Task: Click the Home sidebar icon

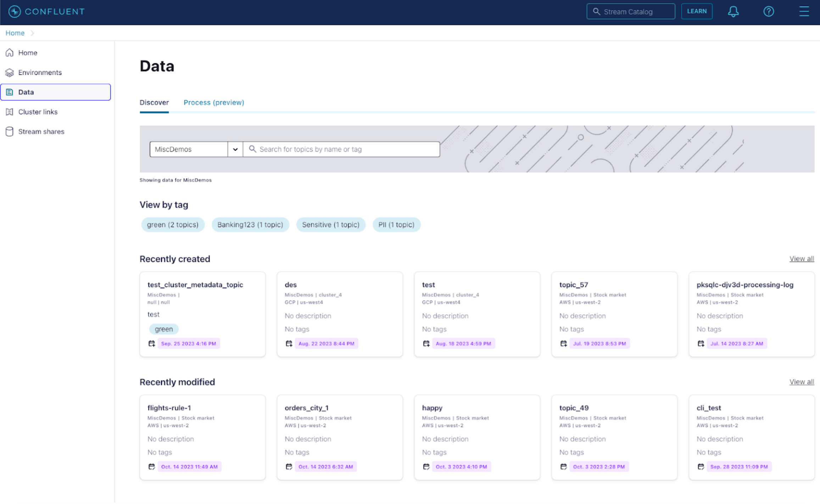Action: pyautogui.click(x=10, y=53)
